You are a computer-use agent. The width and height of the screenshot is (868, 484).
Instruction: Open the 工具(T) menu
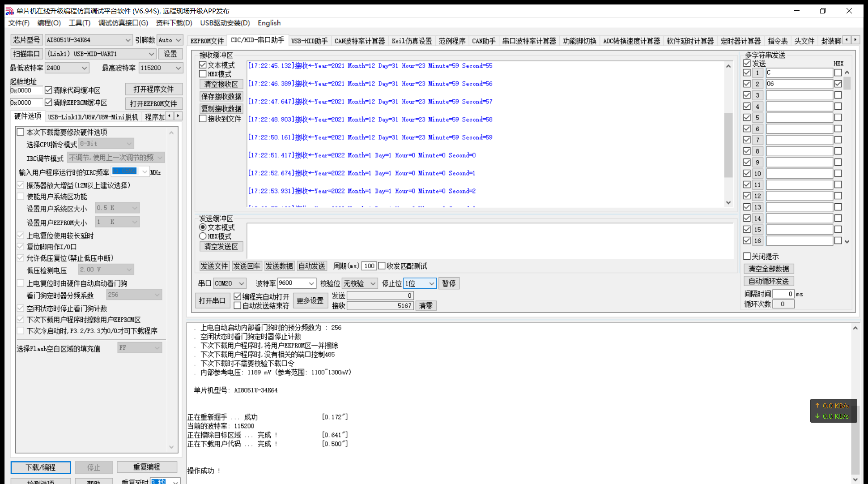pyautogui.click(x=79, y=23)
